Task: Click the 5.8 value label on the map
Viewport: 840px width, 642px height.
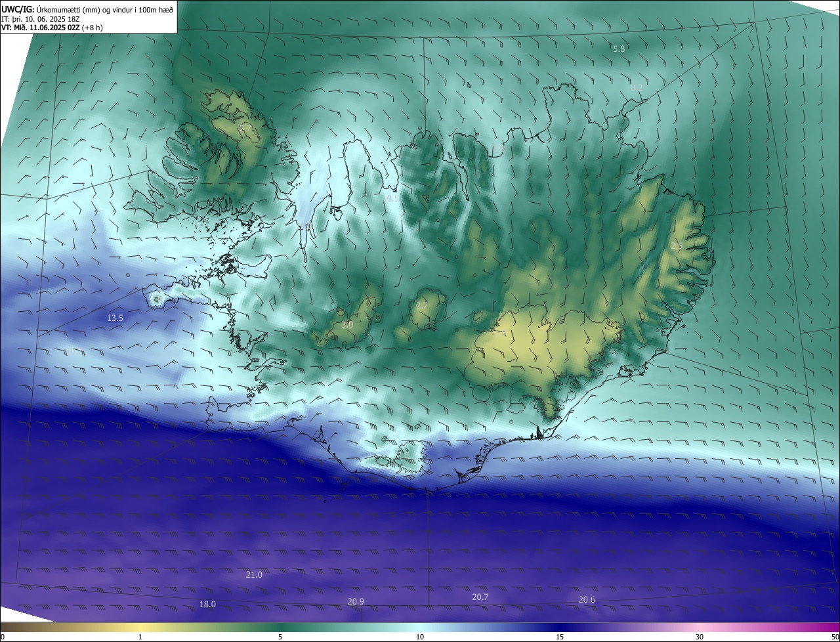Action: (619, 49)
